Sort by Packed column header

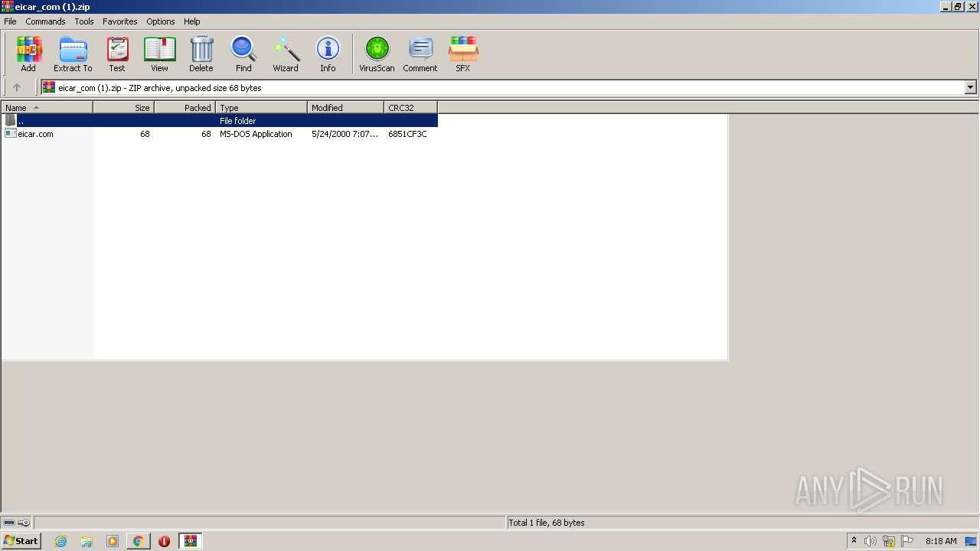[x=185, y=108]
